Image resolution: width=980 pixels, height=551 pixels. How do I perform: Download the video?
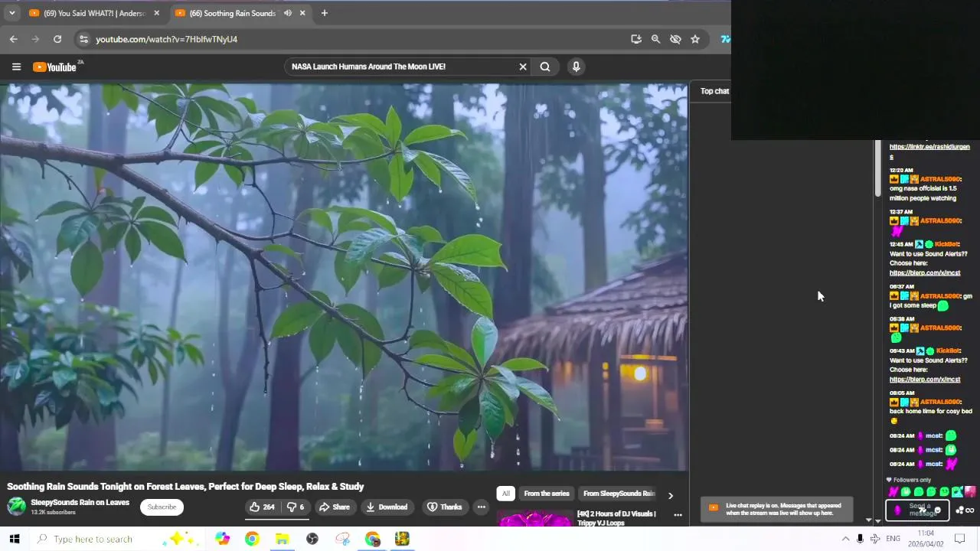pos(387,507)
